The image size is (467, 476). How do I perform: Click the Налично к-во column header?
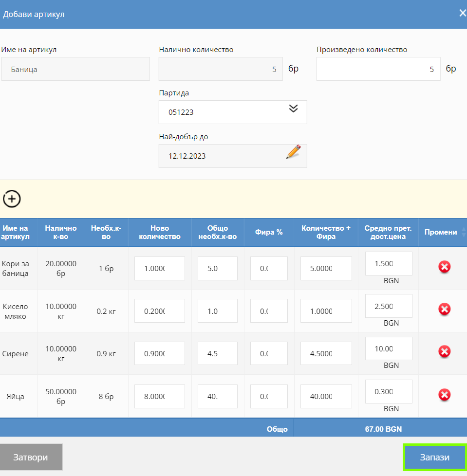click(61, 232)
